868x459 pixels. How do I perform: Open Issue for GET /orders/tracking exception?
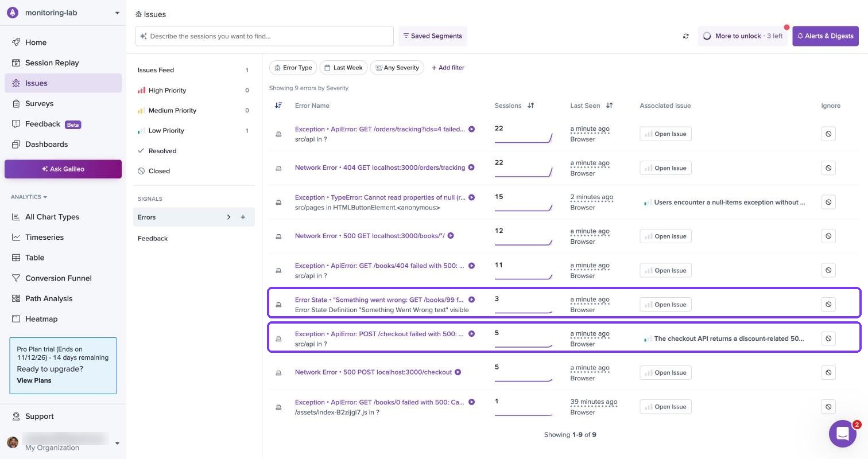point(665,134)
